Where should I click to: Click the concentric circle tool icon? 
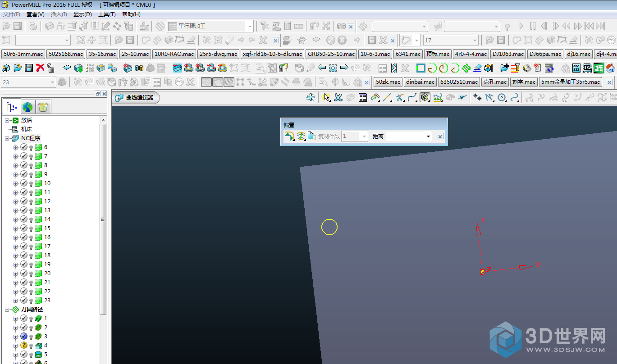tap(502, 97)
